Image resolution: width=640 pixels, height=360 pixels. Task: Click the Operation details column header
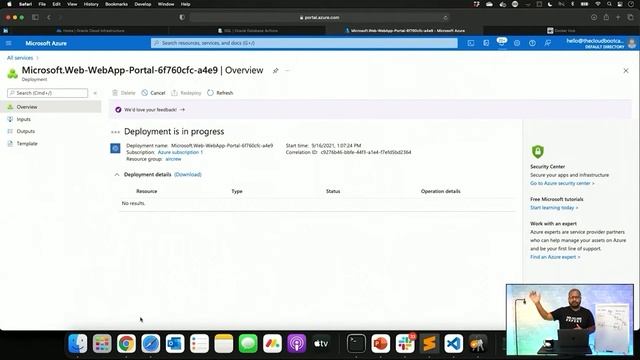[440, 191]
